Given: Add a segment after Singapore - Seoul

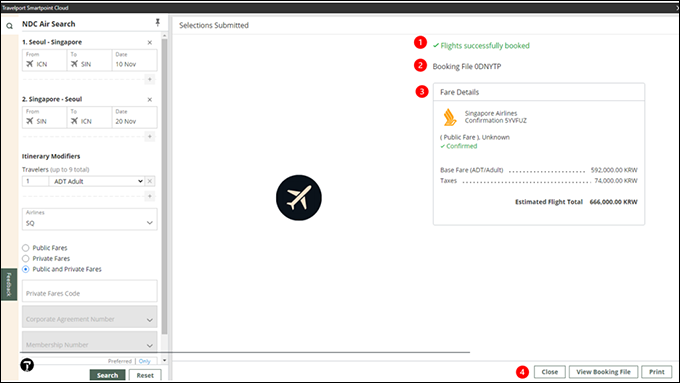Looking at the screenshot, I should (x=150, y=137).
